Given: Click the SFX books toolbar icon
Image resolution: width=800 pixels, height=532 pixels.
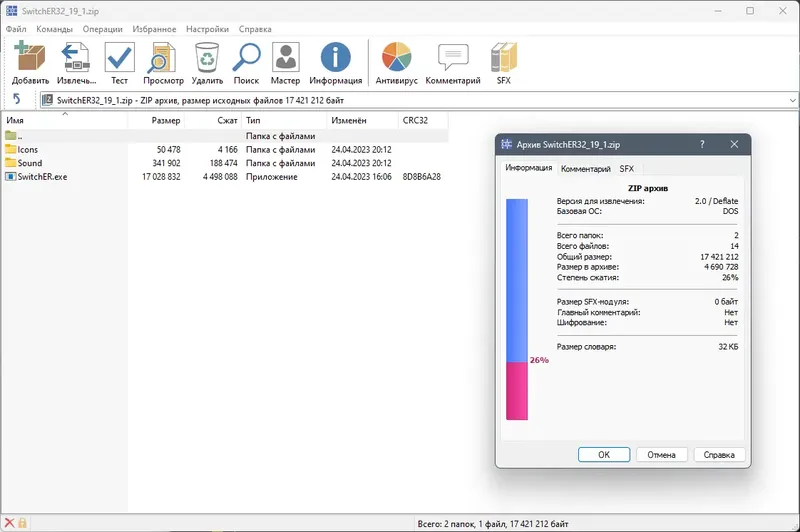Looking at the screenshot, I should tap(504, 57).
